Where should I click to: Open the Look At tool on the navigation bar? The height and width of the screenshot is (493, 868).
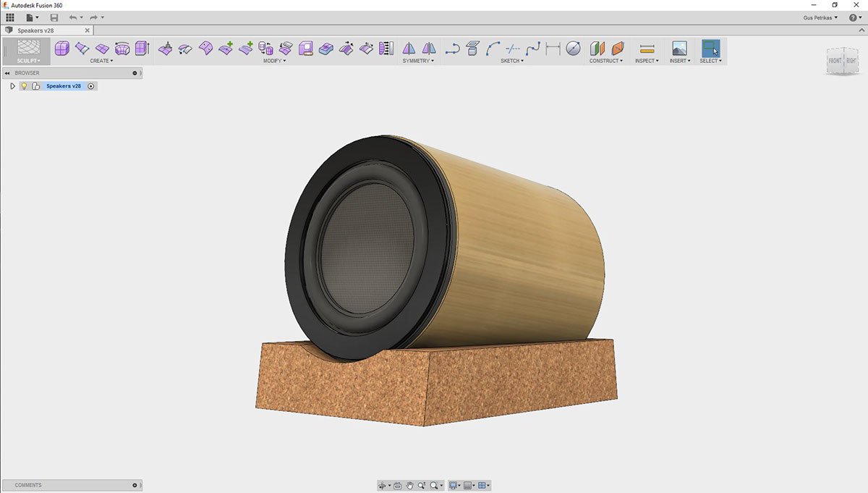pos(396,485)
